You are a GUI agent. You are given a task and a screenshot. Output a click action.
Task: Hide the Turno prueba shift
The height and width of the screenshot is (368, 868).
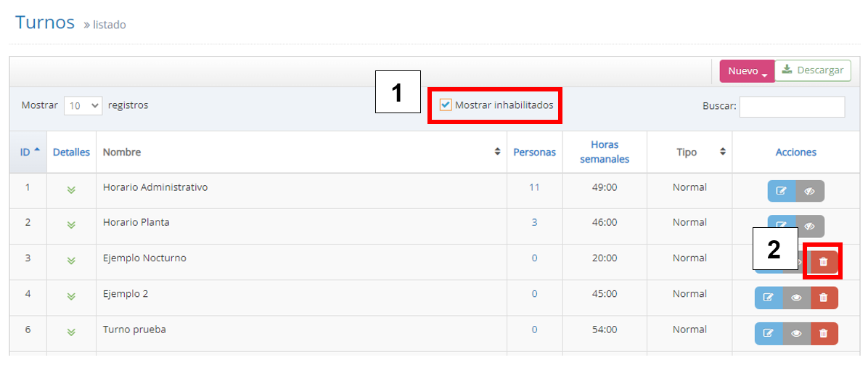[796, 333]
